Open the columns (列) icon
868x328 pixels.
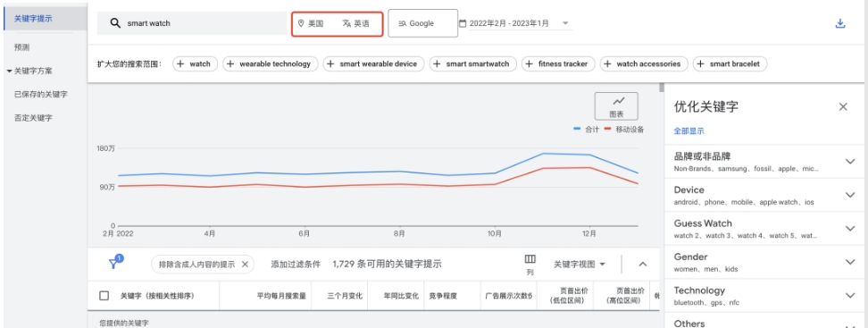(530, 259)
